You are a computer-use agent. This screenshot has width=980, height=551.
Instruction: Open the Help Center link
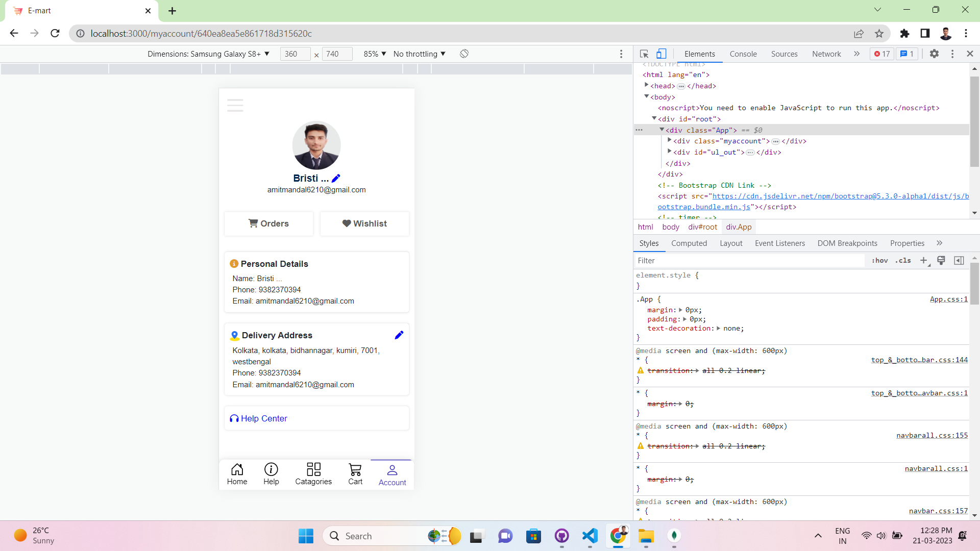pyautogui.click(x=263, y=418)
